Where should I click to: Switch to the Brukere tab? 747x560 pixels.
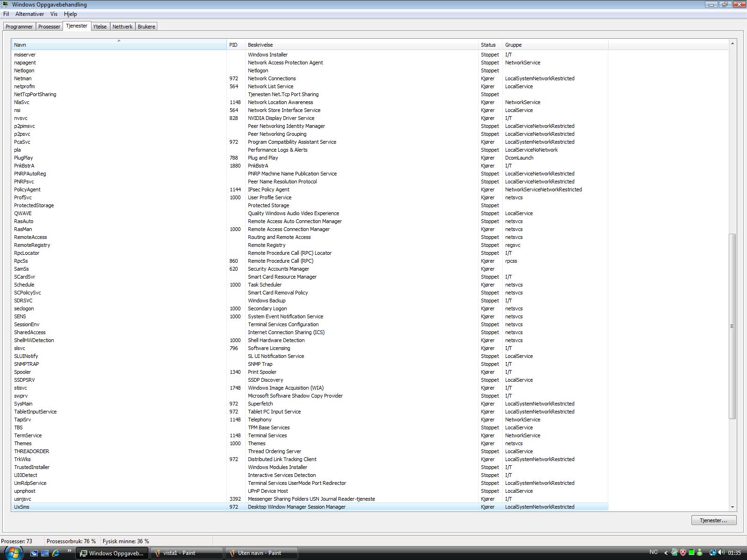click(x=146, y=27)
